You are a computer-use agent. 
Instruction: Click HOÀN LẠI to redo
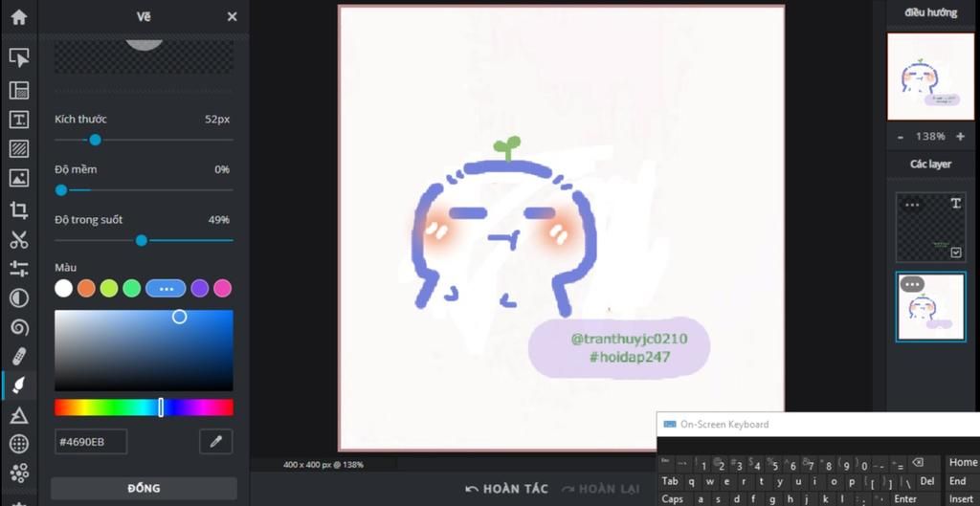click(x=601, y=489)
